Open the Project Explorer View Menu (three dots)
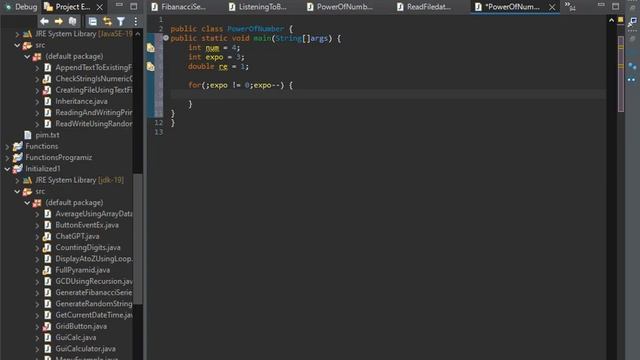This screenshot has width=640, height=360. (x=136, y=21)
